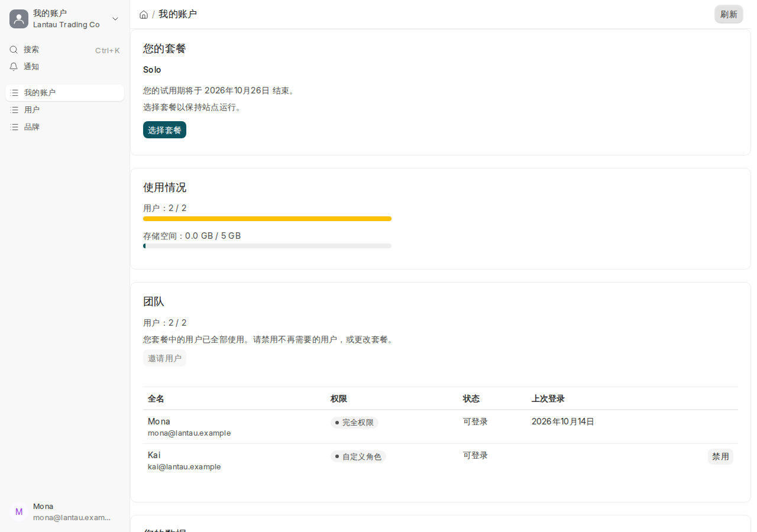Click the Ctrl+K shortcut hint

(x=108, y=50)
